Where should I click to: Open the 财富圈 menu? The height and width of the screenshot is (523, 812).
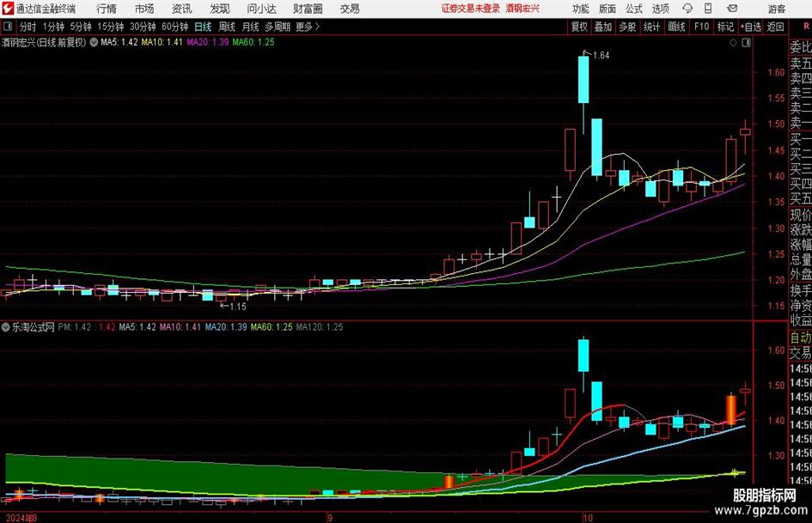coord(308,9)
